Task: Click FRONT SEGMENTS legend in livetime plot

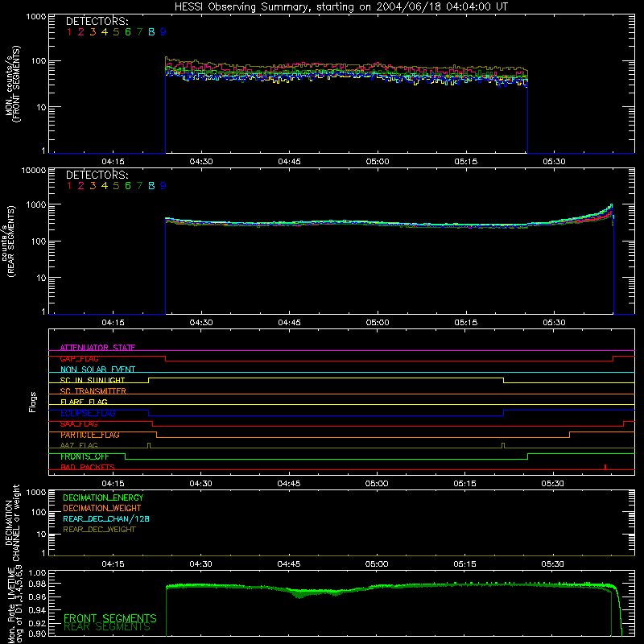Action: click(110, 618)
